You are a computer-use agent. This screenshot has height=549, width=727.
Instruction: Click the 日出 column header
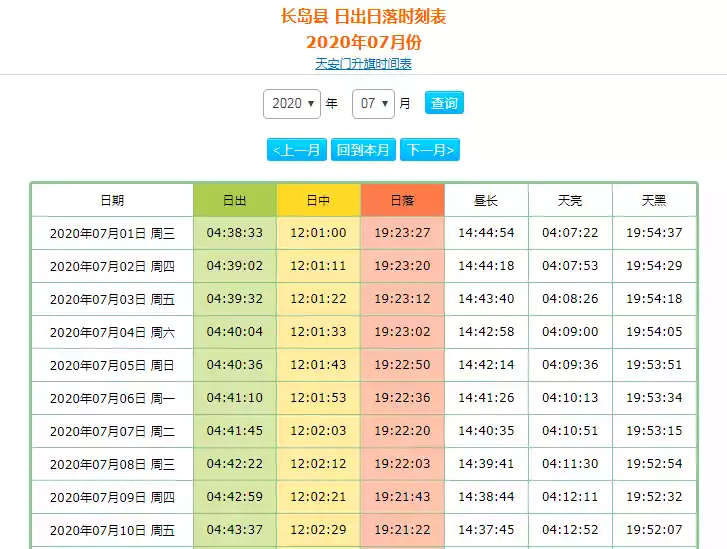point(235,200)
